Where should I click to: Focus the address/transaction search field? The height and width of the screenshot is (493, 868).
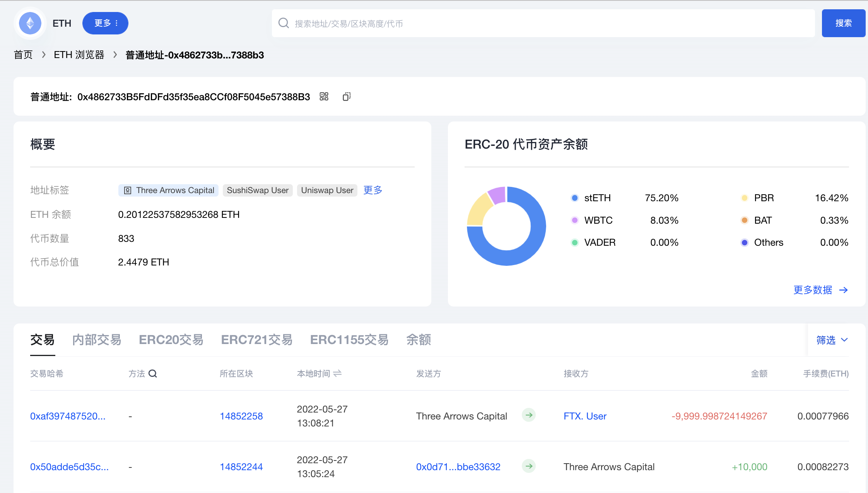[543, 23]
